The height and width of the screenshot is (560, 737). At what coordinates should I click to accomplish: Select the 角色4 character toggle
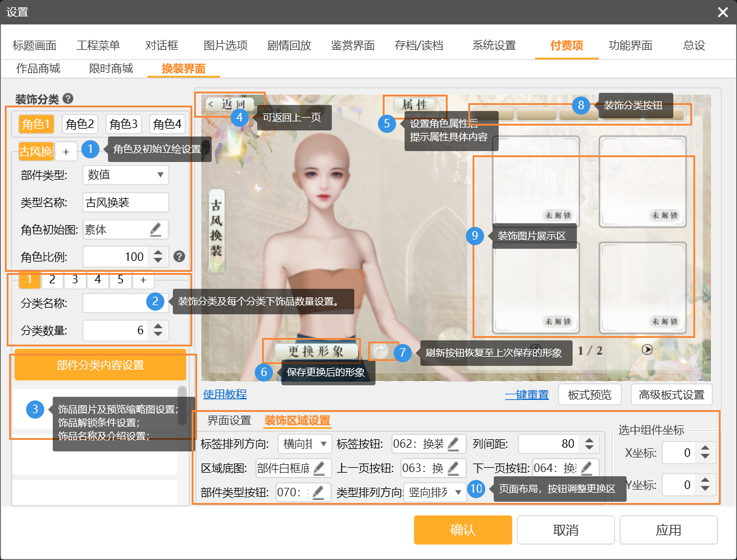point(167,124)
